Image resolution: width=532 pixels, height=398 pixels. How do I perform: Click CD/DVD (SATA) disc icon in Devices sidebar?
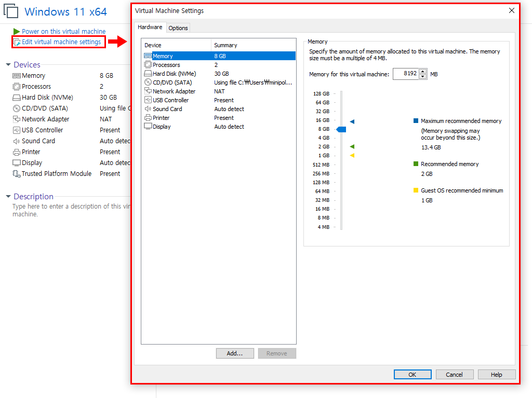[x=16, y=108]
